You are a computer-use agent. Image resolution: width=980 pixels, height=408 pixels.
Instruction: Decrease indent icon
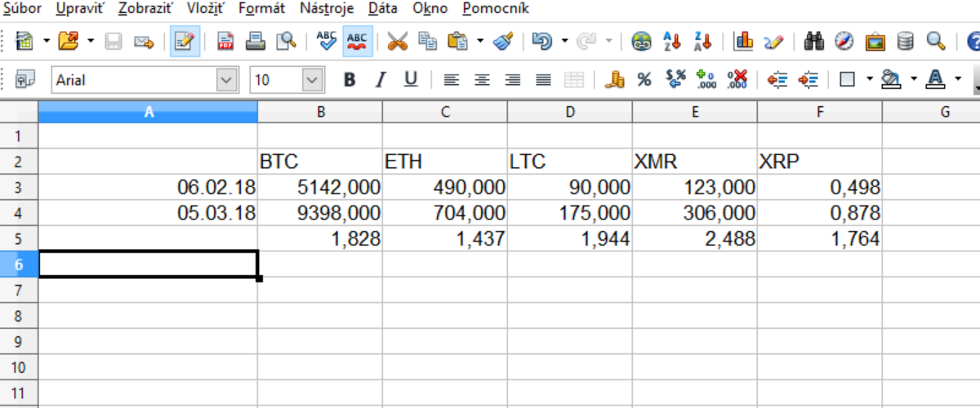tap(777, 80)
